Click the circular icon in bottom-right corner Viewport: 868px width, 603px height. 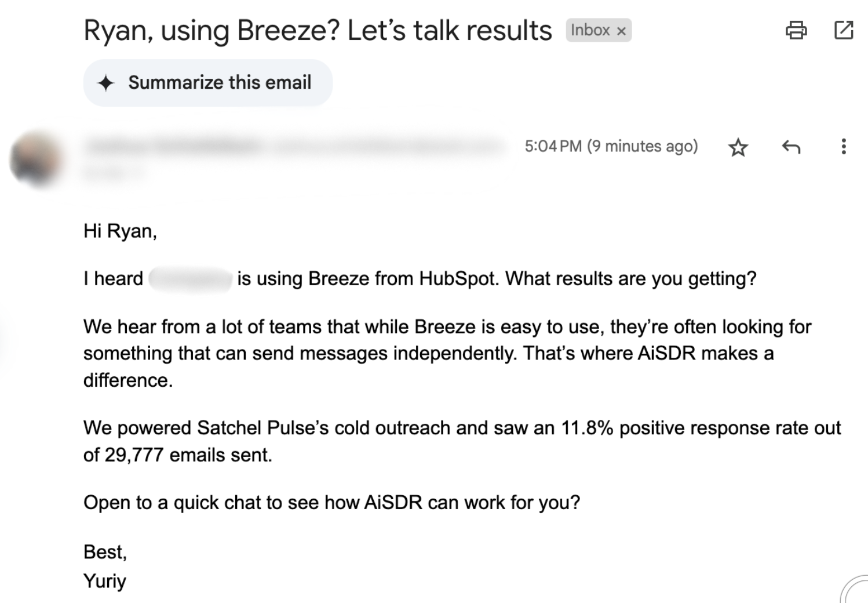[x=855, y=590]
